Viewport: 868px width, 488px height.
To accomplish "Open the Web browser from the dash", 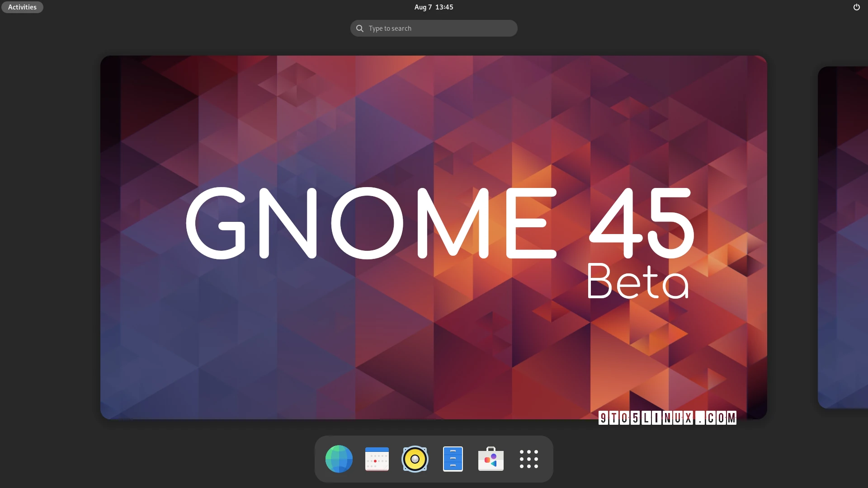I will [x=339, y=459].
